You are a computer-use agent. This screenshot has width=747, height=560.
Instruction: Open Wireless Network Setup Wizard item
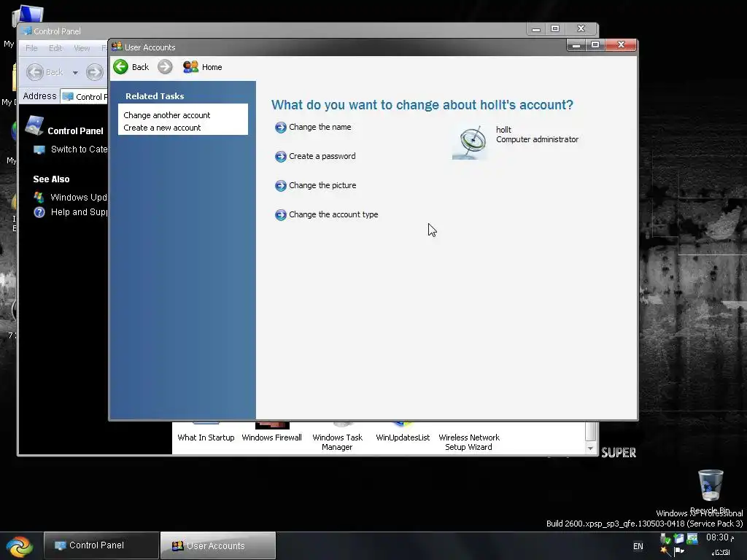469,441
